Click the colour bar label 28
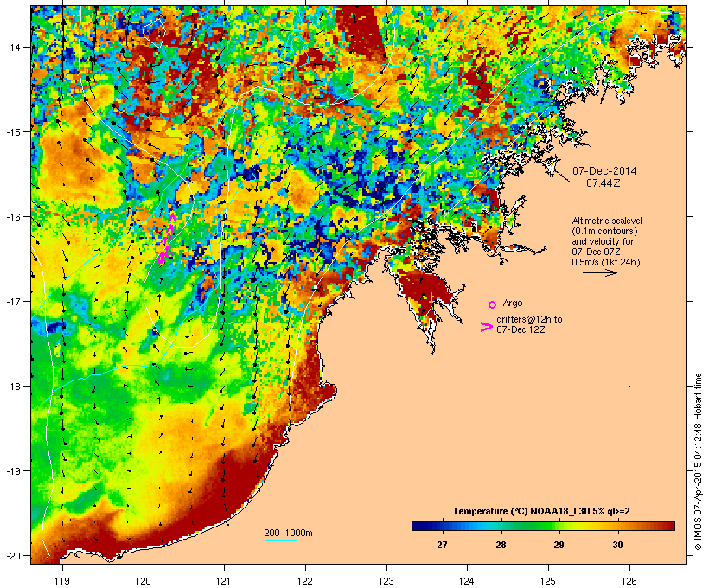The width and height of the screenshot is (709, 588). 501,545
